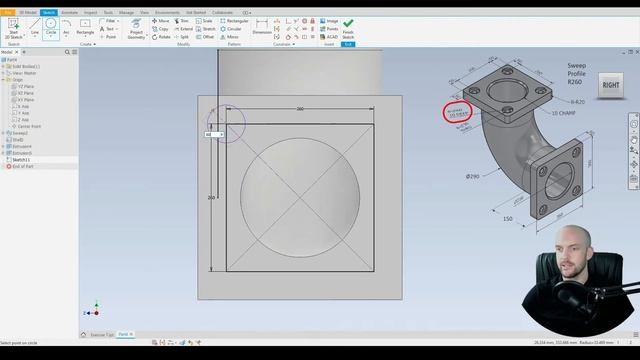Switch to the Manage tab
The width and height of the screenshot is (640, 360).
[x=126, y=13]
